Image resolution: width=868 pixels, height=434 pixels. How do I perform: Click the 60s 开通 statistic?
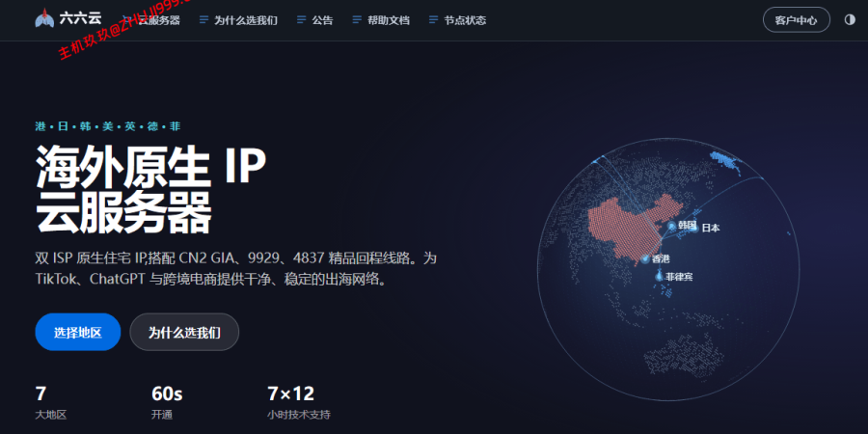[167, 402]
